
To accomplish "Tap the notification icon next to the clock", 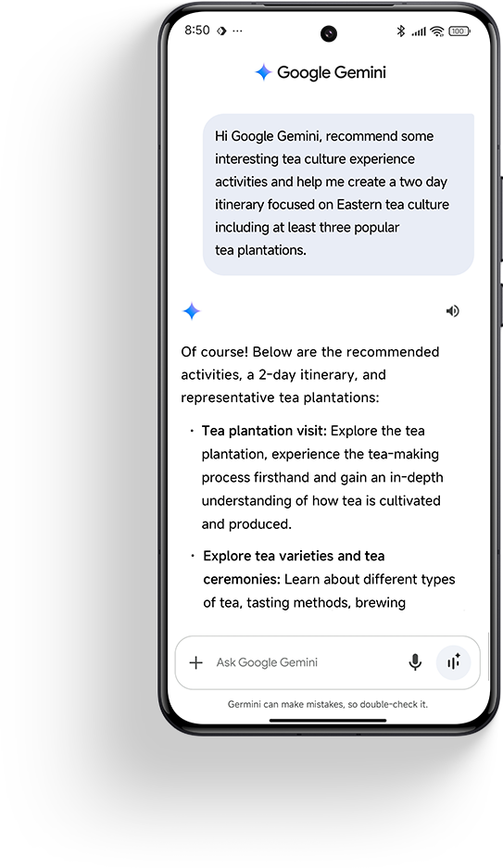I will 221,31.
